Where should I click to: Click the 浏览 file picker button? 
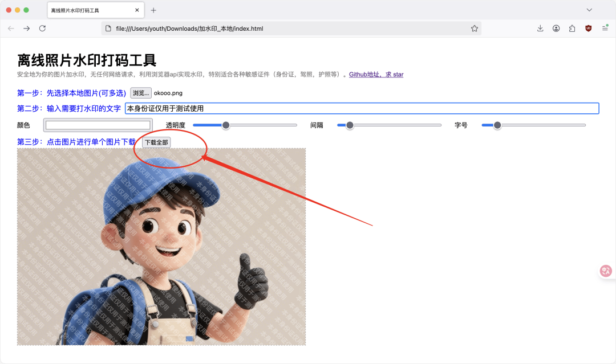pyautogui.click(x=140, y=93)
